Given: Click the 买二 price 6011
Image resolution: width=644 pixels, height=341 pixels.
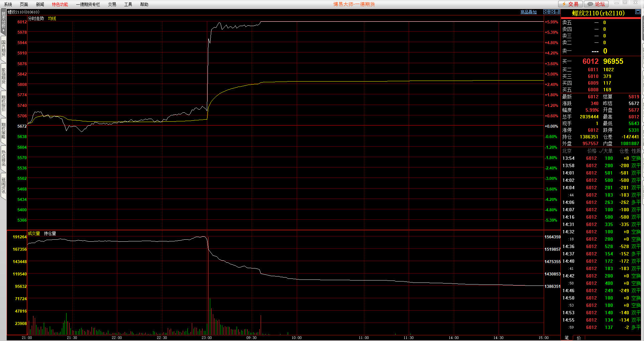Looking at the screenshot, I should click(x=593, y=70).
